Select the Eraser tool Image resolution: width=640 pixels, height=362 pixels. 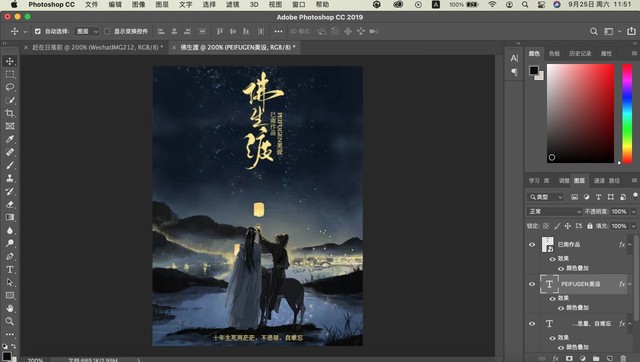pos(10,204)
